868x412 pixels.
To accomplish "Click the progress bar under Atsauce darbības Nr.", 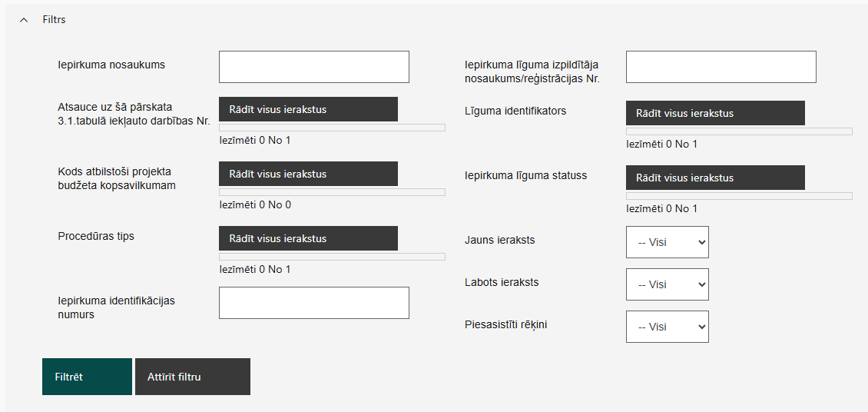I will (332, 128).
